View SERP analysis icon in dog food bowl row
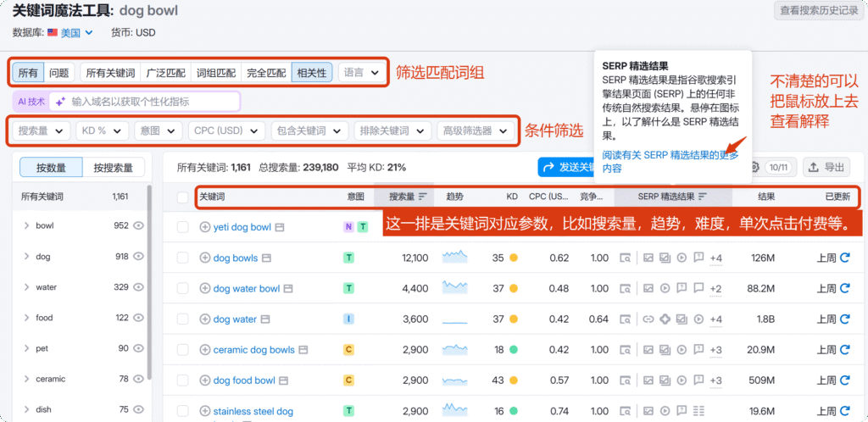The height and width of the screenshot is (422, 868). coord(625,380)
